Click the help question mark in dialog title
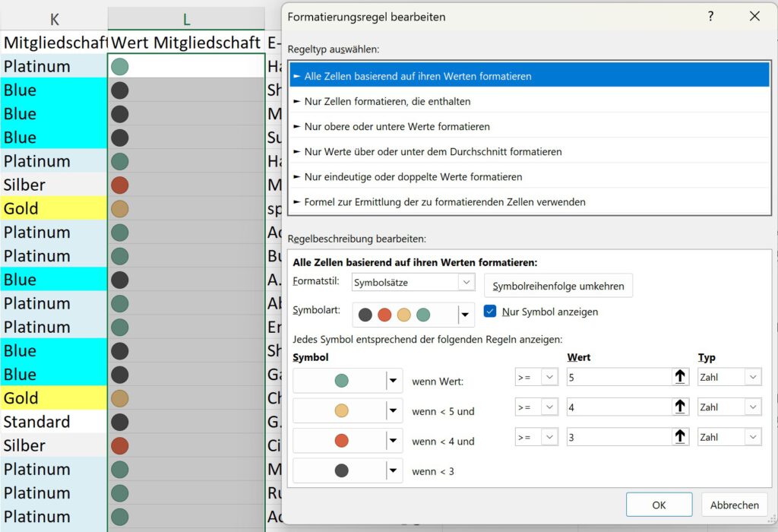Viewport: 778px width, 532px height. coord(710,16)
